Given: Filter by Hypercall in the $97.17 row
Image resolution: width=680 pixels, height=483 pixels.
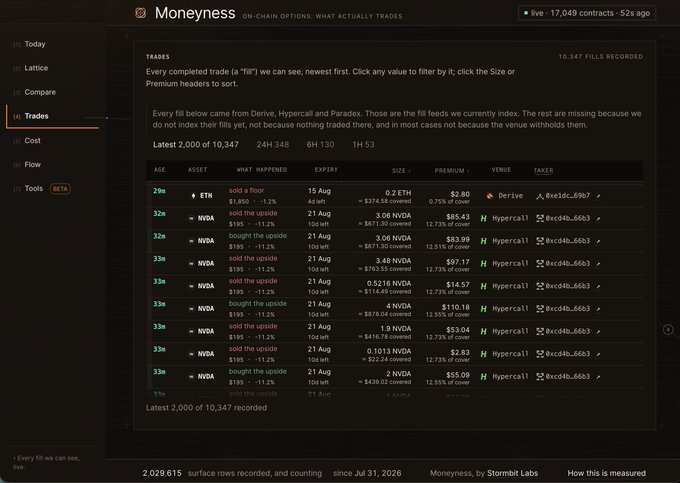Looking at the screenshot, I should click(x=510, y=264).
